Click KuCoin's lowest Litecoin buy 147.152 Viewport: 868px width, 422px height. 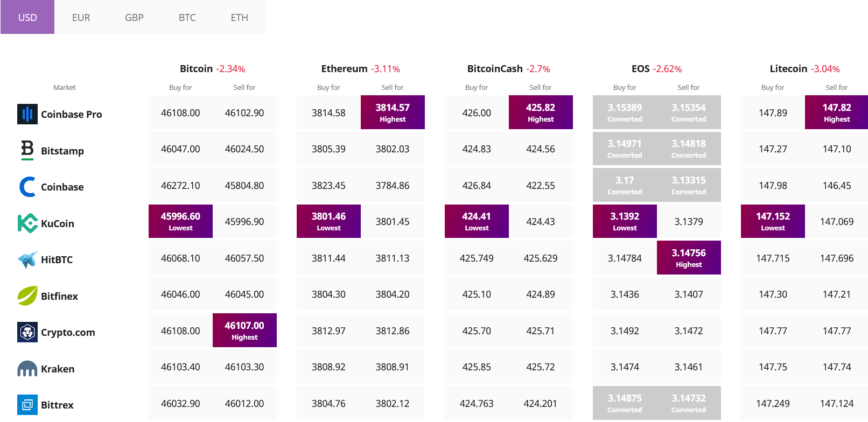[773, 221]
